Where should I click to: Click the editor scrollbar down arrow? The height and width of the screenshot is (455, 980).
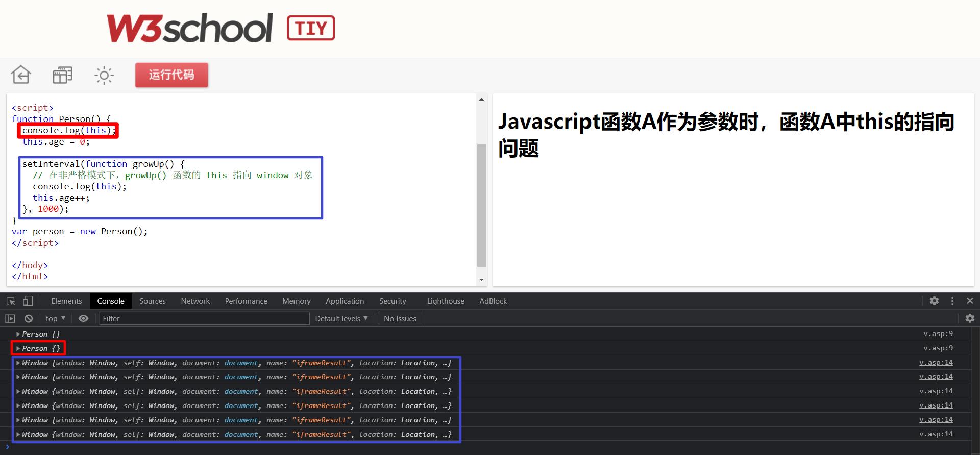point(481,280)
